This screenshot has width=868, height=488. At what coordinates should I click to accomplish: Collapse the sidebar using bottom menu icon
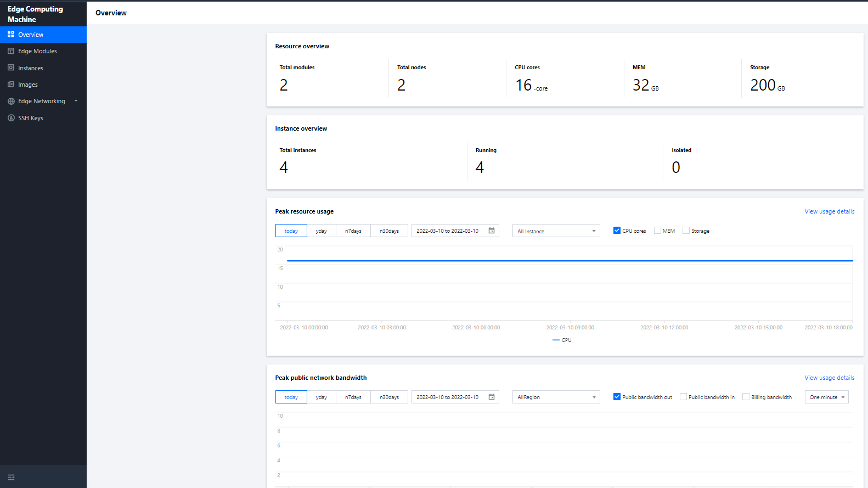(11, 477)
